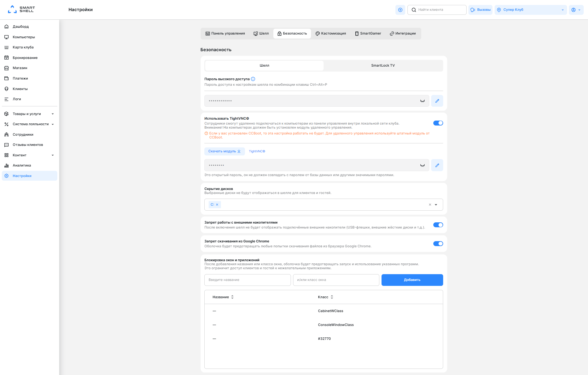Screen dimensions: 588x375
Task: Edit the high-access password with pencil icon
Action: [437, 101]
